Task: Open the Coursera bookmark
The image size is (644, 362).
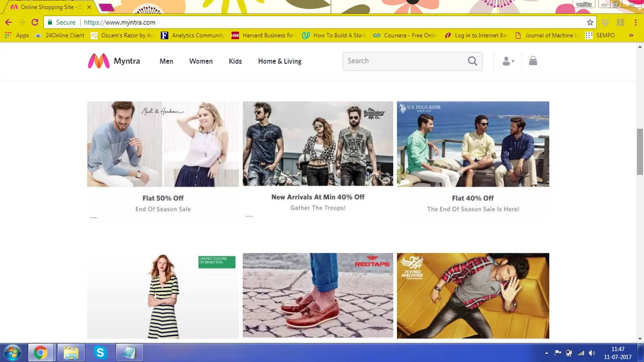Action: [x=405, y=35]
